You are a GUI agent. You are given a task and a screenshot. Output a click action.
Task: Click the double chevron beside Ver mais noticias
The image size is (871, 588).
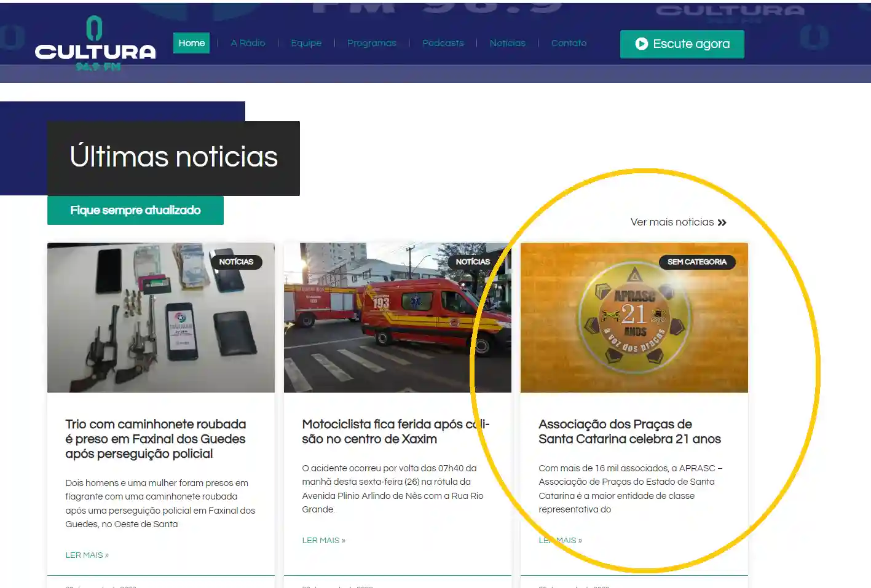(722, 222)
